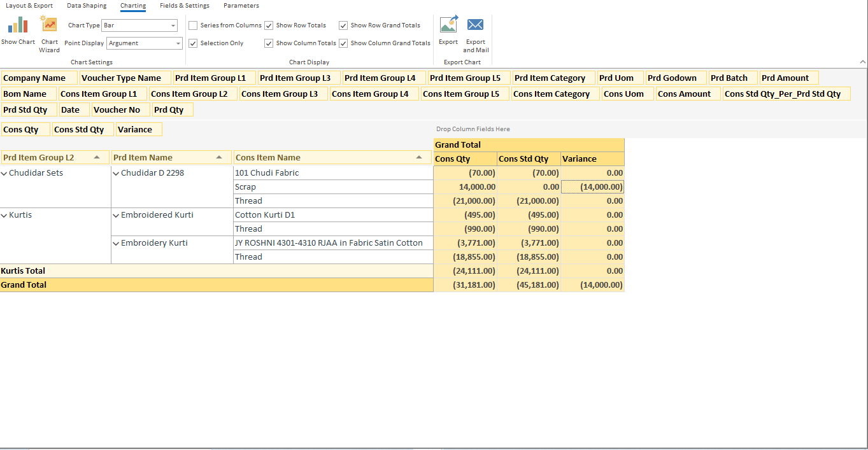Uncheck the Selection Only checkbox

[x=193, y=43]
